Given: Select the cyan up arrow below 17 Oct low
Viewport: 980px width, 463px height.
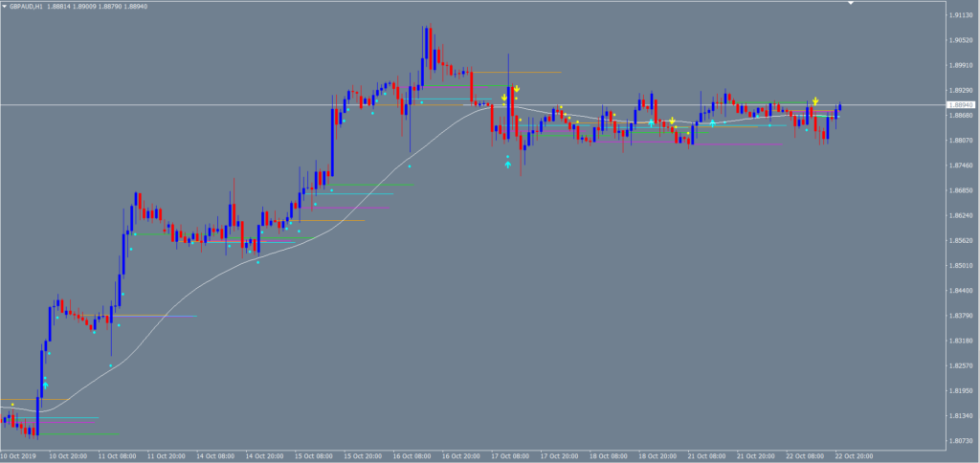Looking at the screenshot, I should pos(507,165).
